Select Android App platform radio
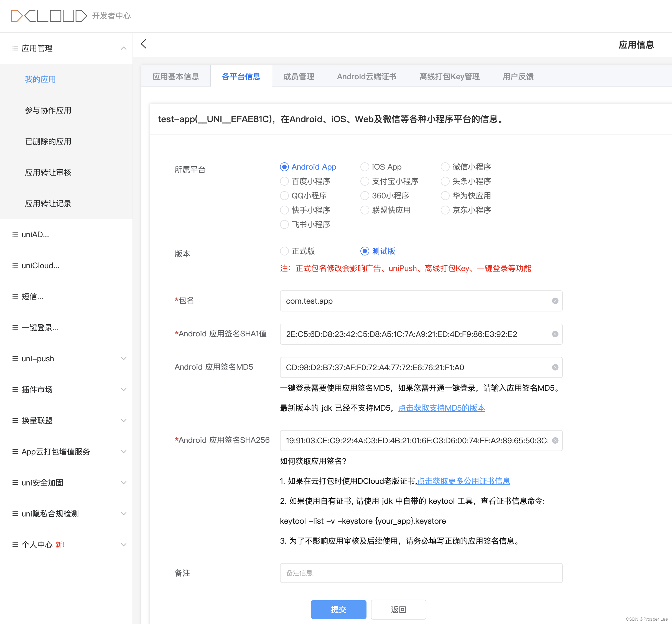Image resolution: width=672 pixels, height=624 pixels. [284, 167]
